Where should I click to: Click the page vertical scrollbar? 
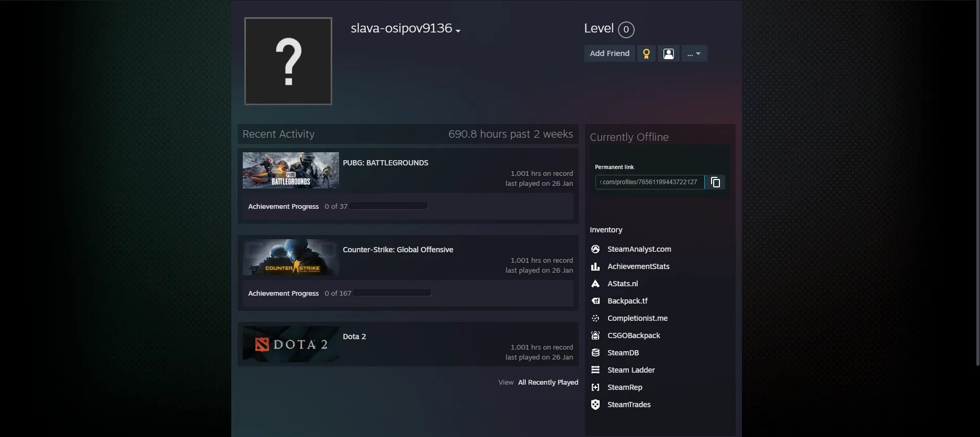point(977,183)
